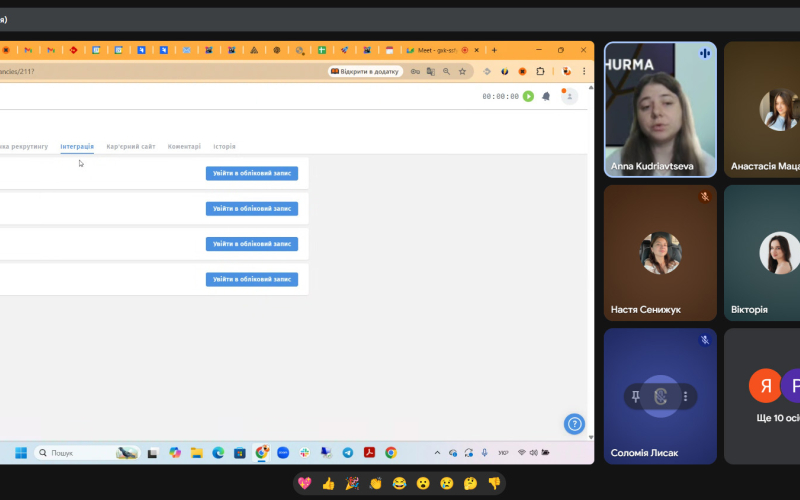800x500 pixels.
Task: Send the thumbs down reaction
Action: pyautogui.click(x=493, y=484)
